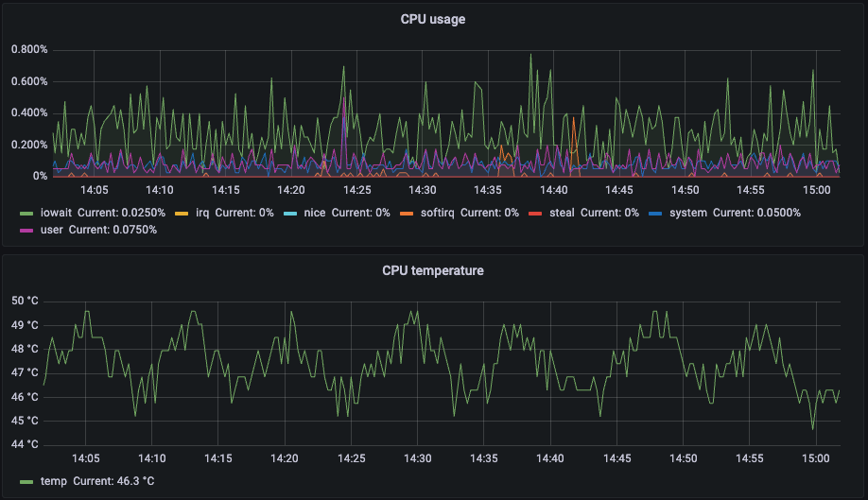Open the temp legend color swatch
Screen dimensions: 868x500
click(x=26, y=481)
